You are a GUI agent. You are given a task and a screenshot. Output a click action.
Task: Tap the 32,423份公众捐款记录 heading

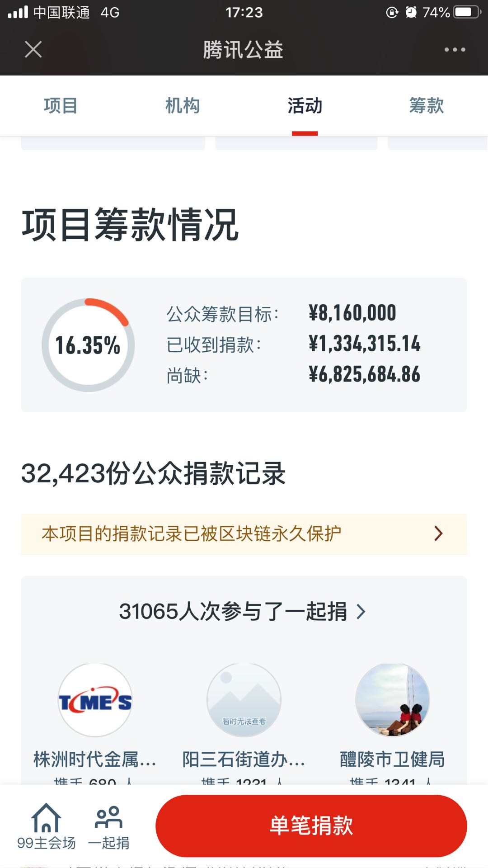pyautogui.click(x=154, y=474)
